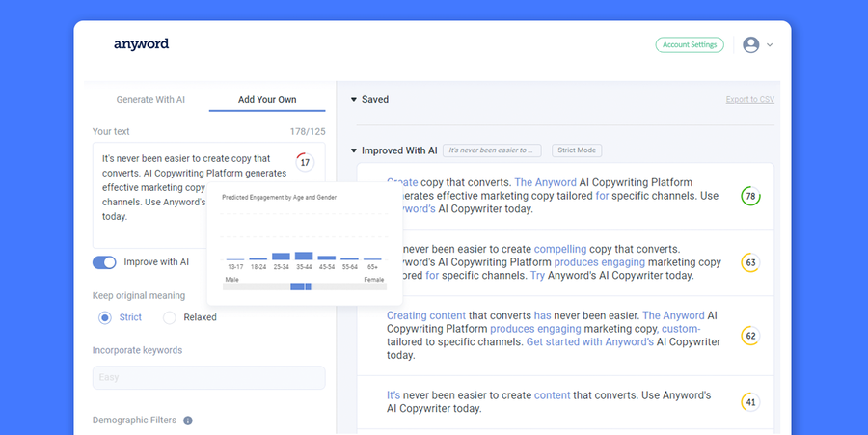Click Export to CSV link
The height and width of the screenshot is (435, 868).
click(749, 99)
